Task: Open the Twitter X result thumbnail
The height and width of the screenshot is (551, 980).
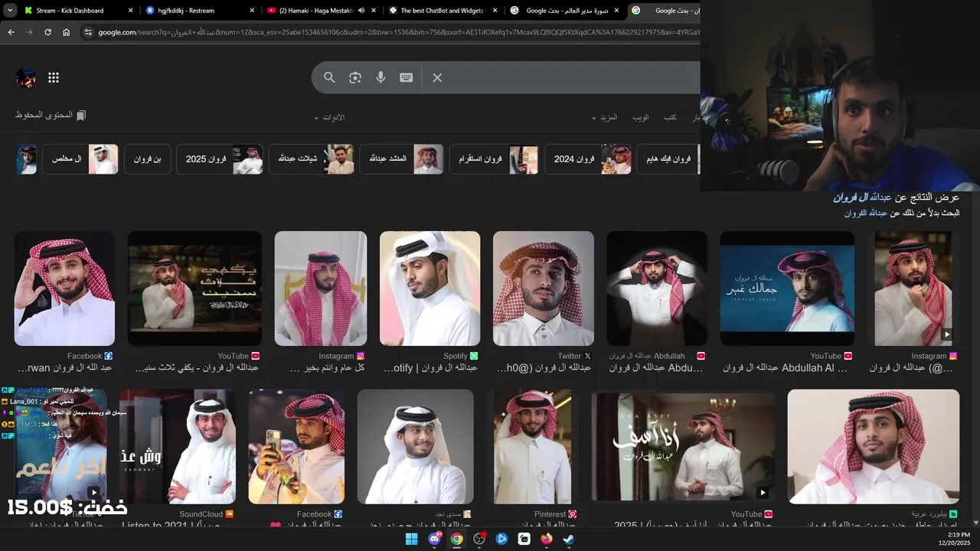Action: coord(544,289)
